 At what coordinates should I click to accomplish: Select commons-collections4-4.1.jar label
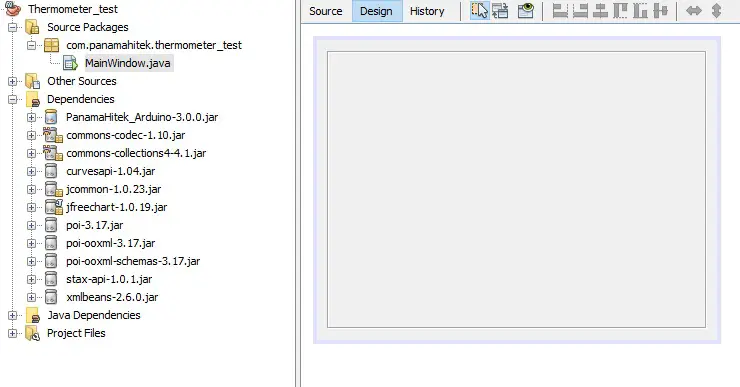(136, 153)
